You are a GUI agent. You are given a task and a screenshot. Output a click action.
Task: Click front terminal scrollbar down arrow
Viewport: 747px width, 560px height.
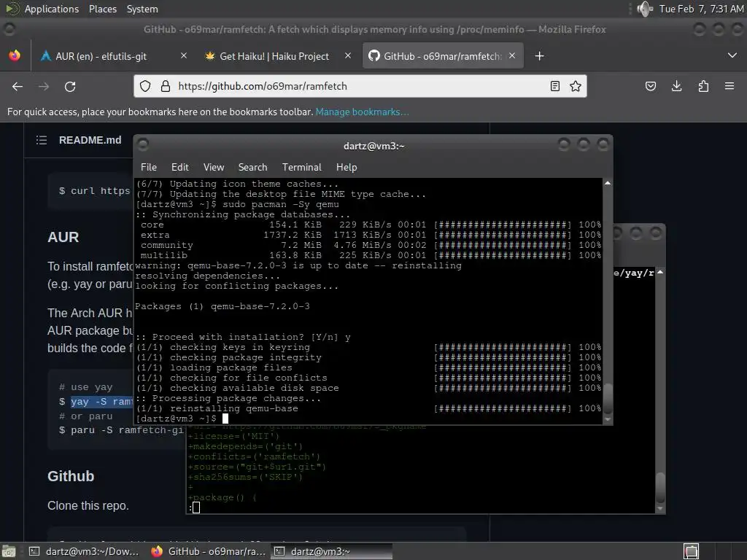tap(608, 419)
